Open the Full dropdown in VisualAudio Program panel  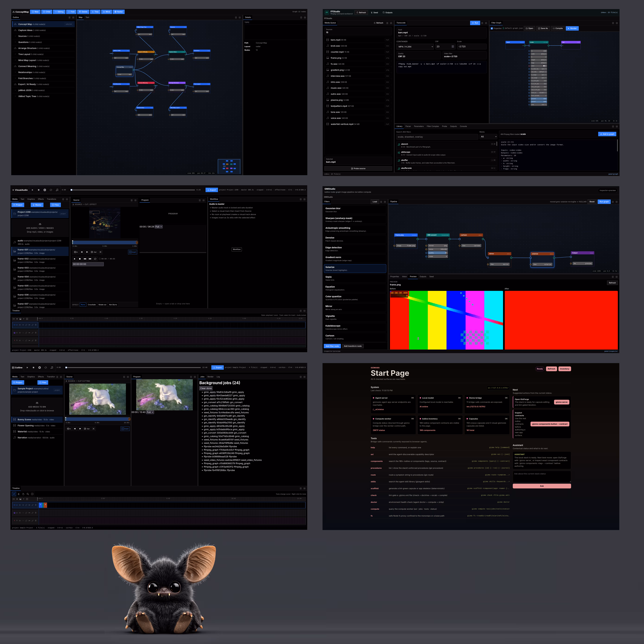click(x=159, y=227)
